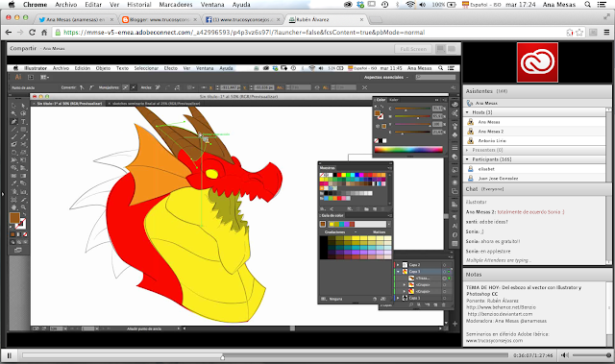The image size is (615, 364).
Task: Select the Zoom magnifier tool
Action: pyautogui.click(x=23, y=206)
